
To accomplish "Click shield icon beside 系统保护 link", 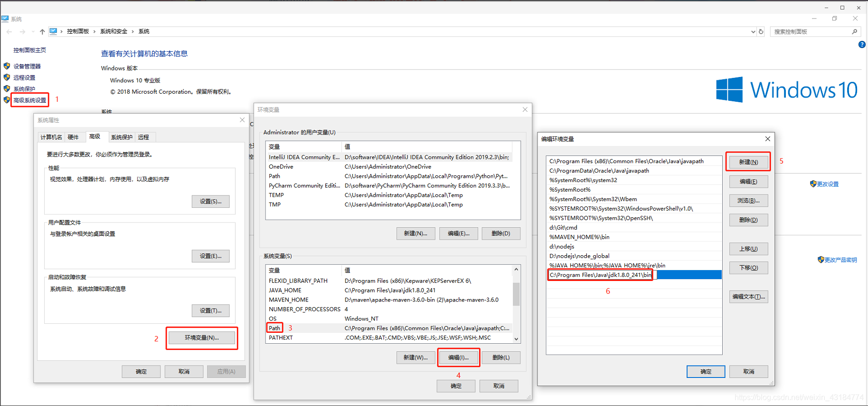I will click(7, 88).
